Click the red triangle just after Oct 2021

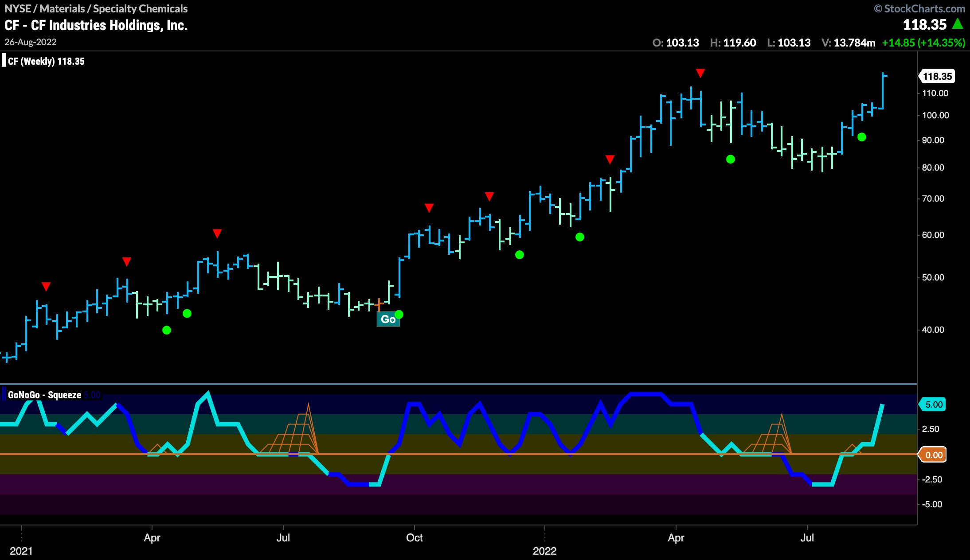pyautogui.click(x=429, y=208)
